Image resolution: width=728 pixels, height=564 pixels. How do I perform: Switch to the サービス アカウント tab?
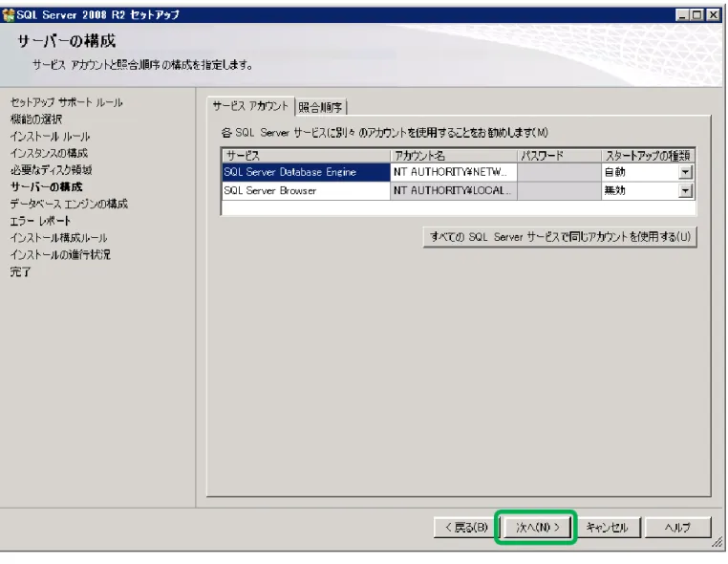(x=250, y=106)
